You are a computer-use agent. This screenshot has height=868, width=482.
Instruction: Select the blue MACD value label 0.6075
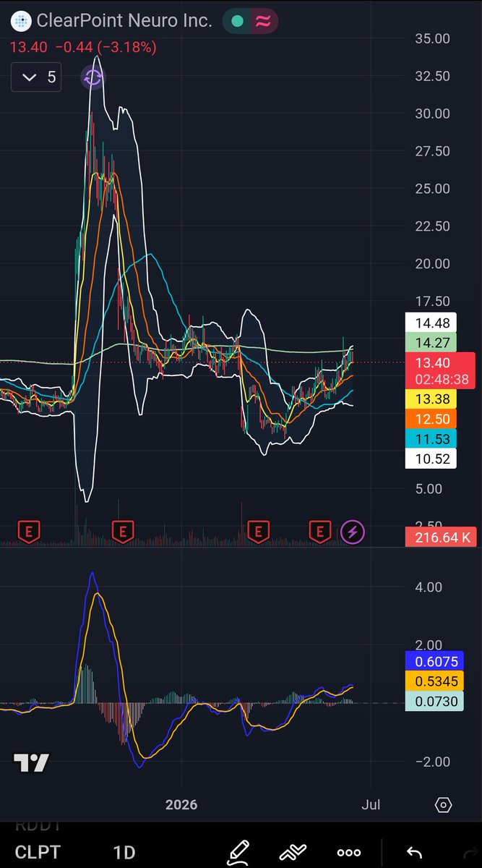tap(434, 661)
